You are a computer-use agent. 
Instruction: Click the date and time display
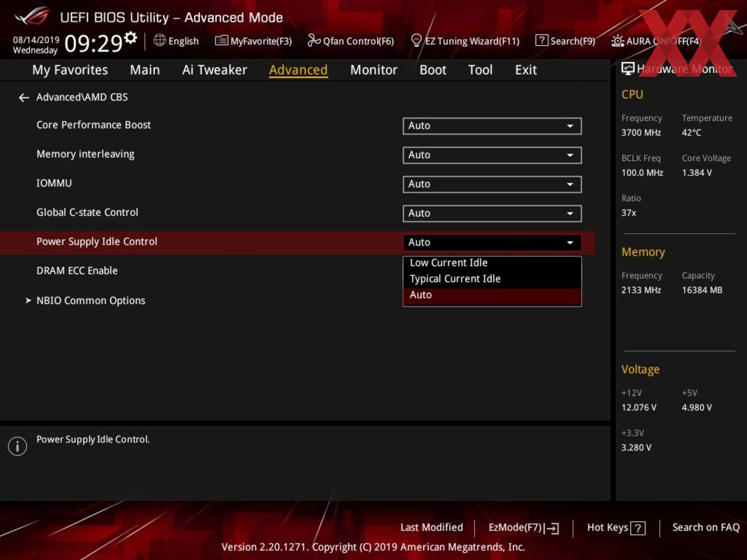pos(67,43)
